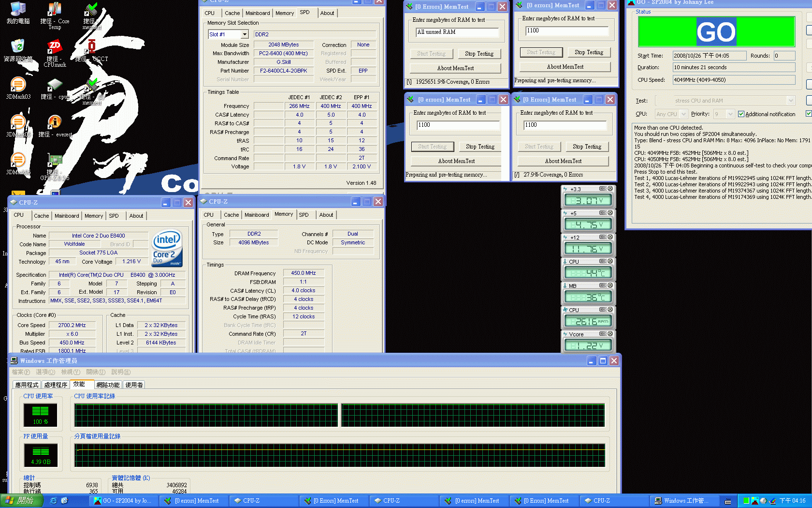Open the cpuz shortcut desktop icon
Screen dimensions: 812x508
(x=54, y=89)
